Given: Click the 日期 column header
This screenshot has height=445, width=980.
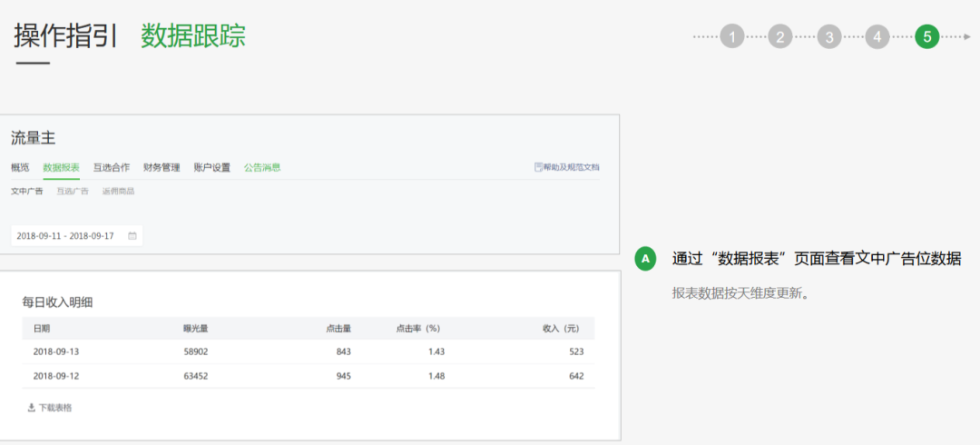Looking at the screenshot, I should point(41,328).
